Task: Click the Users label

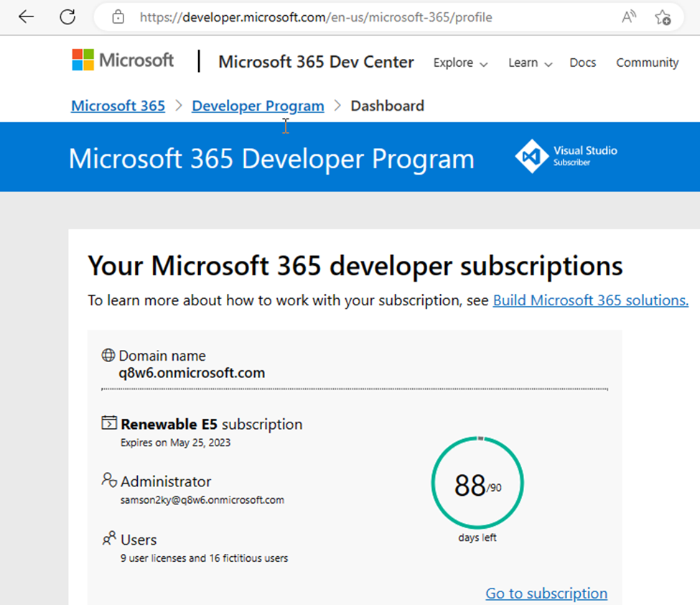Action: pos(139,540)
